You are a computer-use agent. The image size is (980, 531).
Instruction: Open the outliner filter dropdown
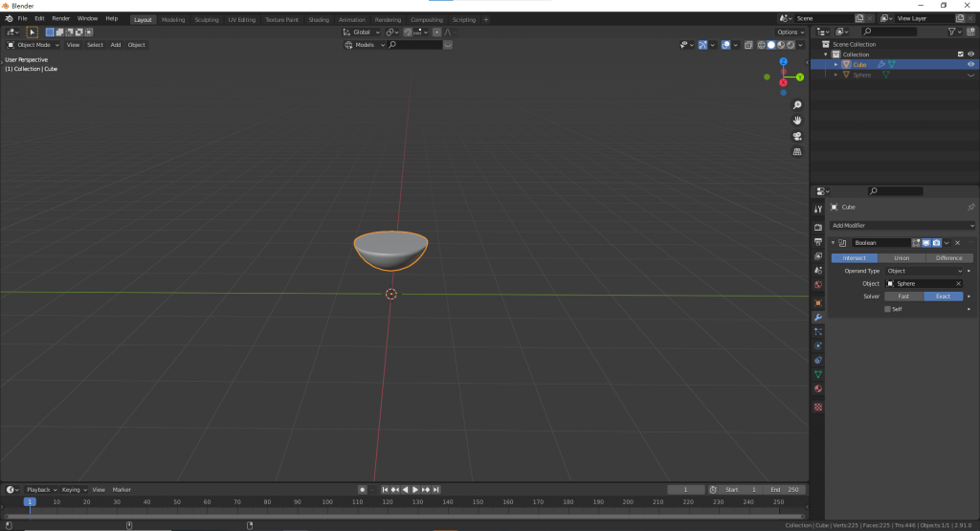[x=954, y=32]
